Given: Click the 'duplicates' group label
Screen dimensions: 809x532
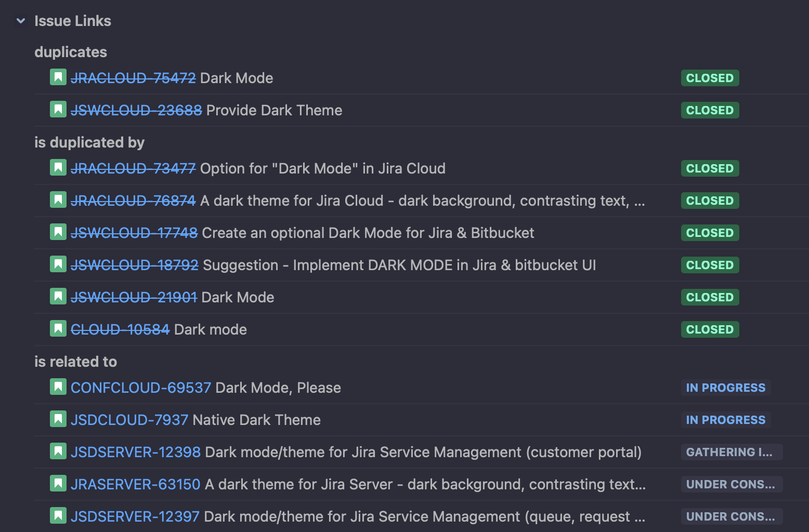Looking at the screenshot, I should [71, 52].
